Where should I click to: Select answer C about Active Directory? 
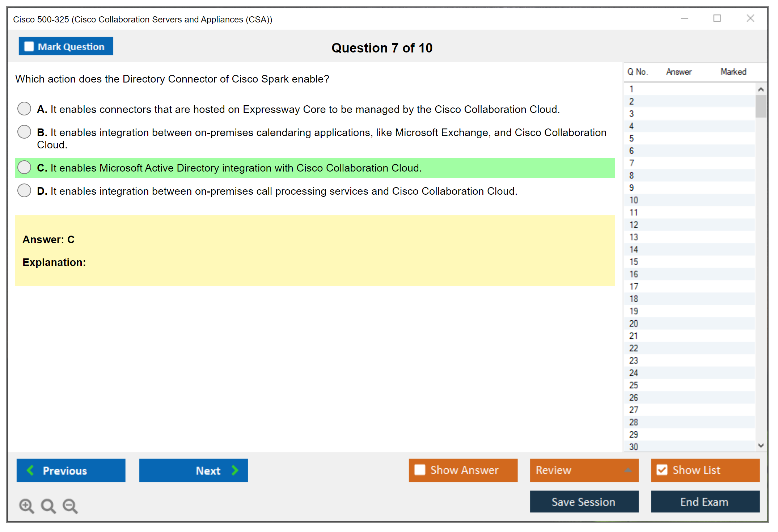click(24, 167)
